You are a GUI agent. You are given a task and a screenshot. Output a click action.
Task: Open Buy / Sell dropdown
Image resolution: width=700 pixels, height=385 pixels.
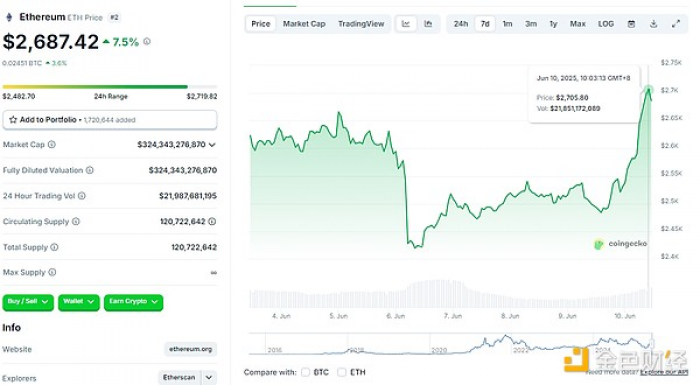[x=28, y=302]
